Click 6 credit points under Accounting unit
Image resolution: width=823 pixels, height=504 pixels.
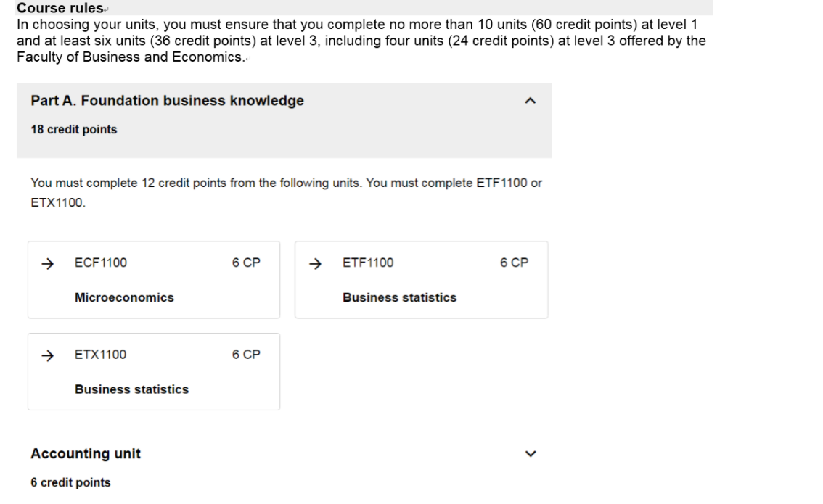(70, 482)
